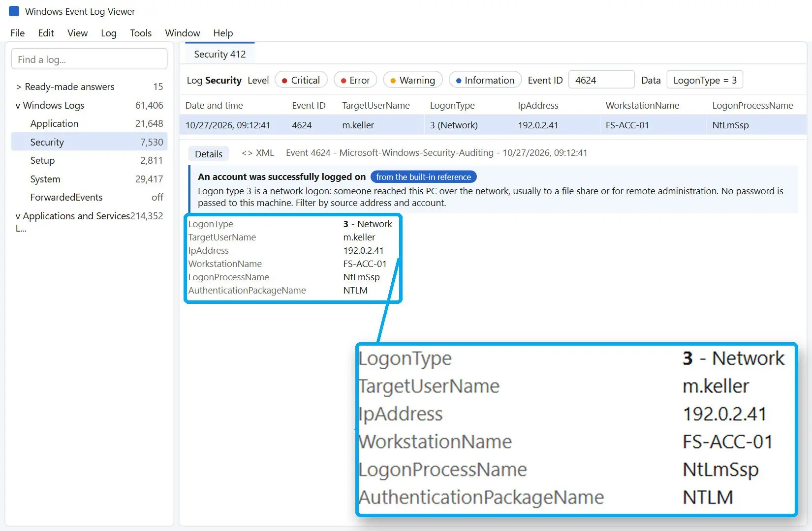Click the Event ID filter field
The height and width of the screenshot is (531, 812).
(601, 80)
